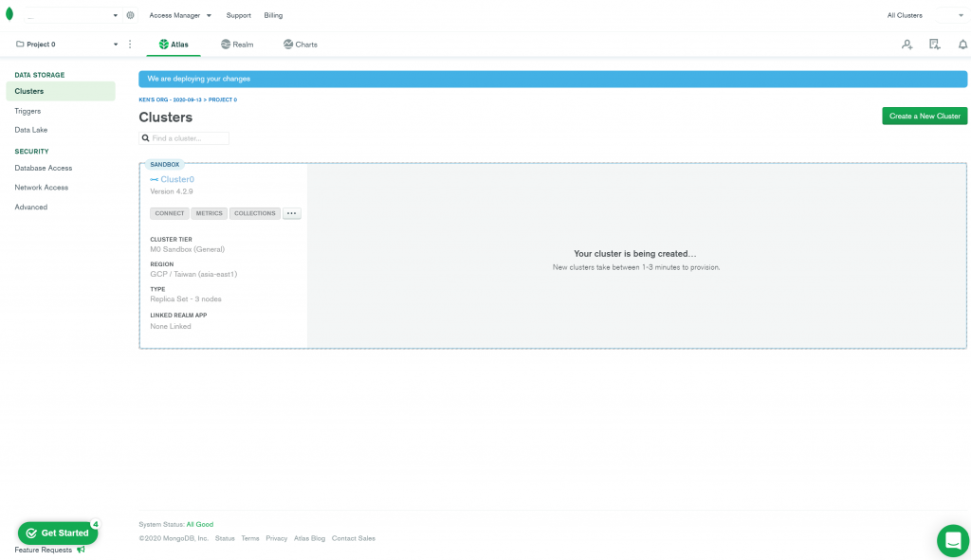Open the project activity feed icon
The height and width of the screenshot is (560, 971).
tap(934, 44)
